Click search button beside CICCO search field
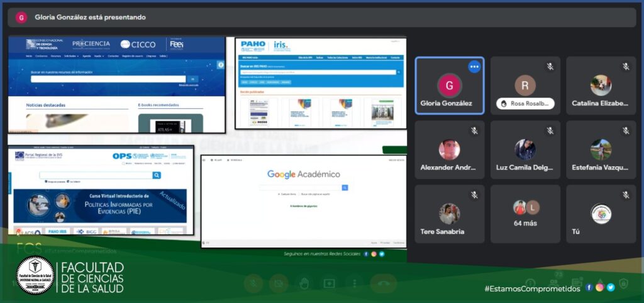 [x=192, y=79]
